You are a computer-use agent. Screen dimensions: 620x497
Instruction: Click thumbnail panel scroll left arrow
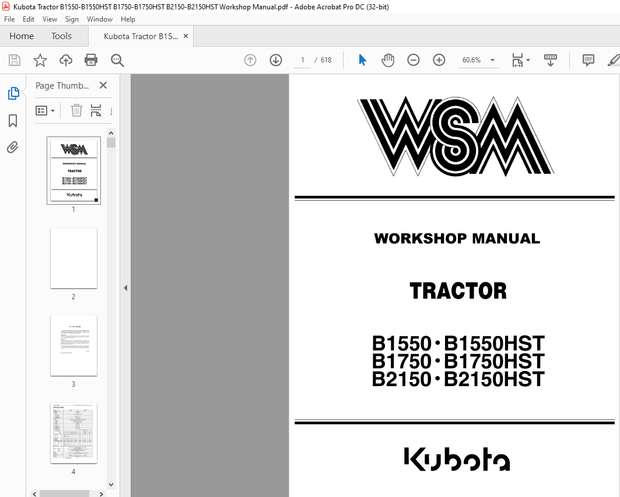[x=35, y=494]
